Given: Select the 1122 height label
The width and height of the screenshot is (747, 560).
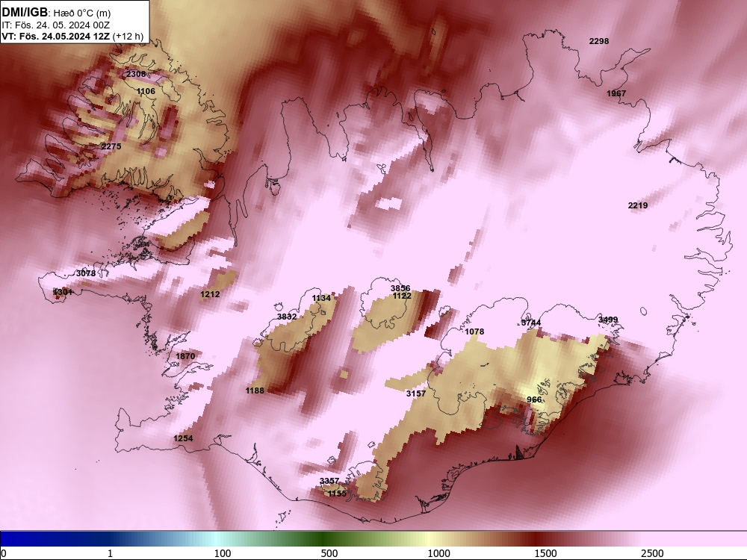Looking at the screenshot, I should click(402, 296).
